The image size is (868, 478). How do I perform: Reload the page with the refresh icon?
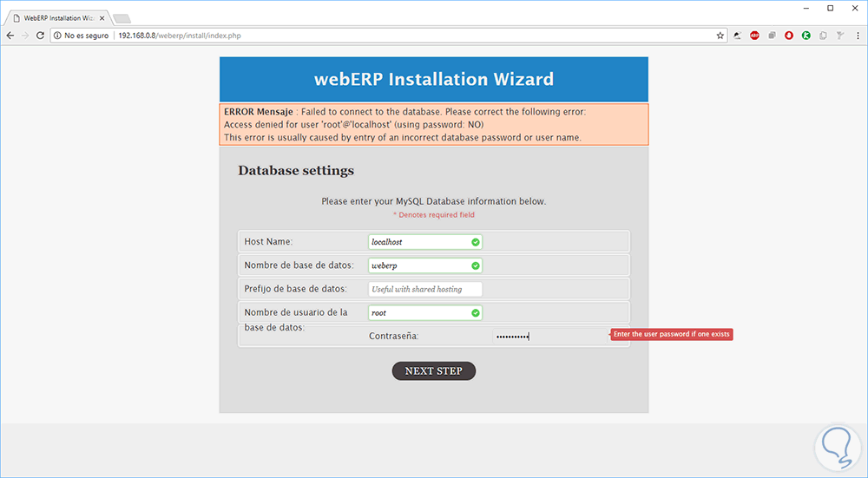40,36
